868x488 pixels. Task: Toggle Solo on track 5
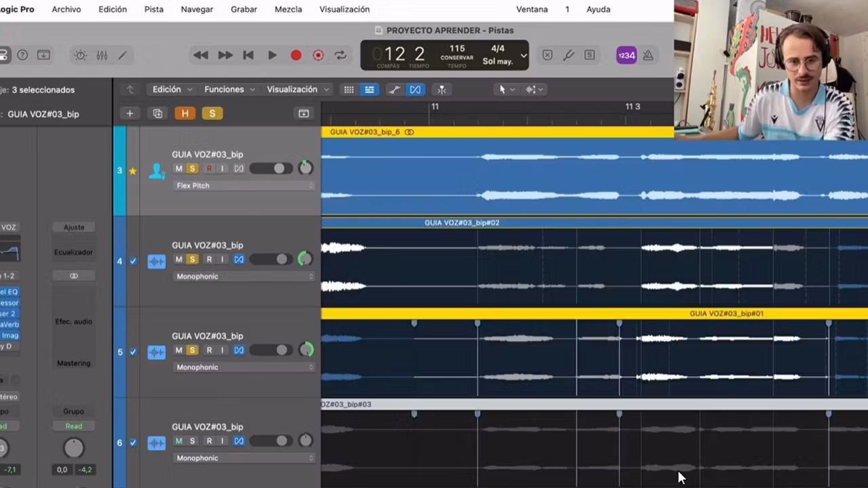[x=193, y=350]
